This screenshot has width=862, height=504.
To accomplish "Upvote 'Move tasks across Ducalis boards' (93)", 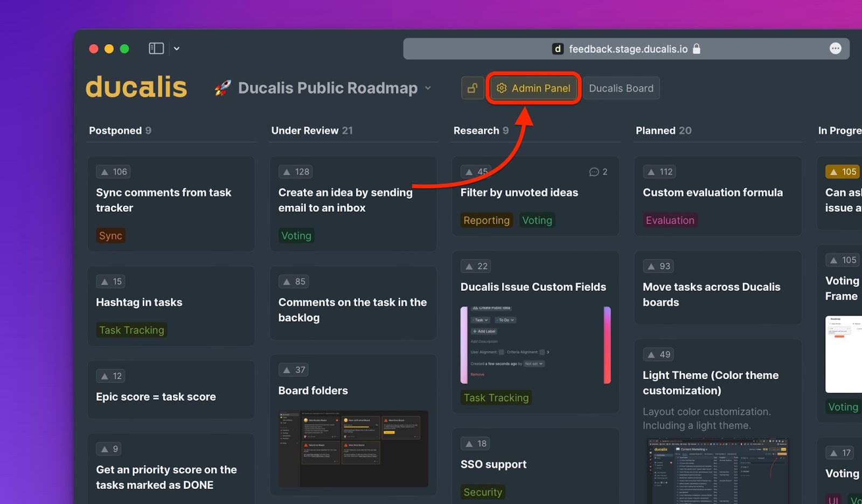I will [x=658, y=266].
